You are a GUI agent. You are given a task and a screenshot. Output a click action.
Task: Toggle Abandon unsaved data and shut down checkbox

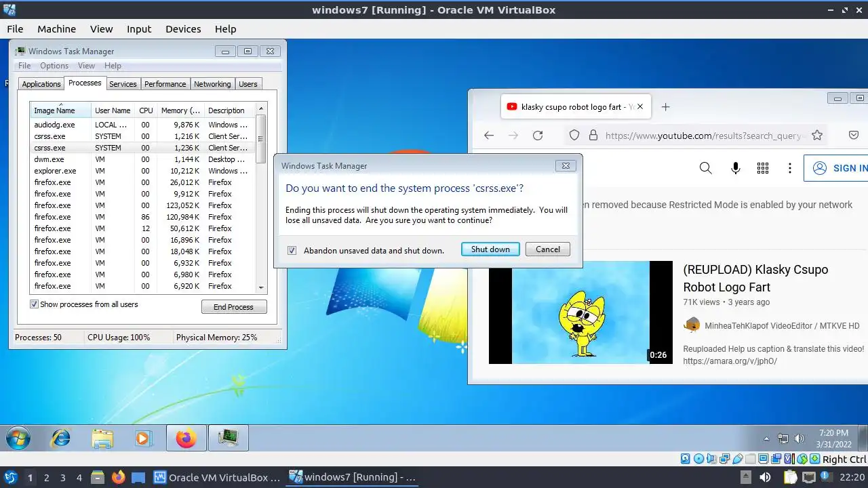[292, 250]
